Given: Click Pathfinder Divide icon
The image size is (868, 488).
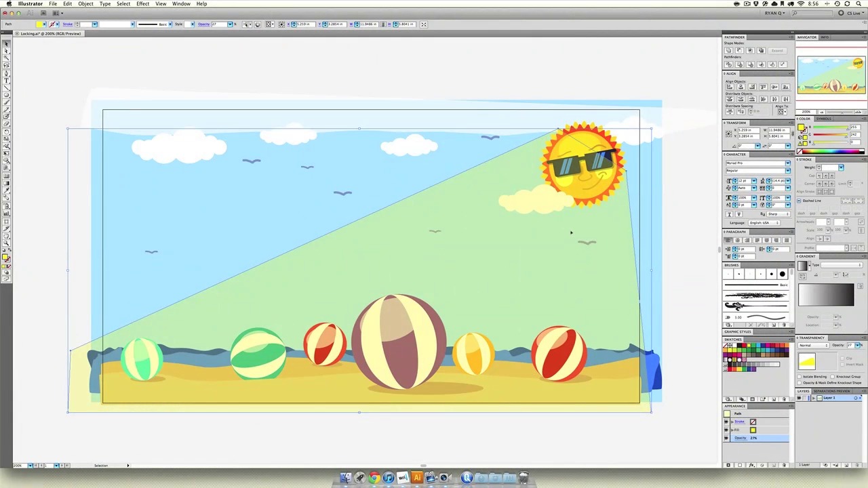Looking at the screenshot, I should pos(728,64).
